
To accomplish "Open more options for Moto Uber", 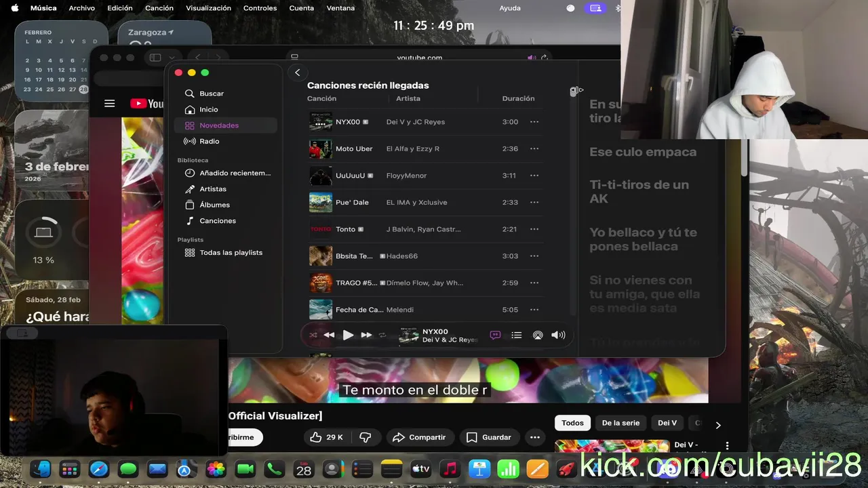I will 534,148.
